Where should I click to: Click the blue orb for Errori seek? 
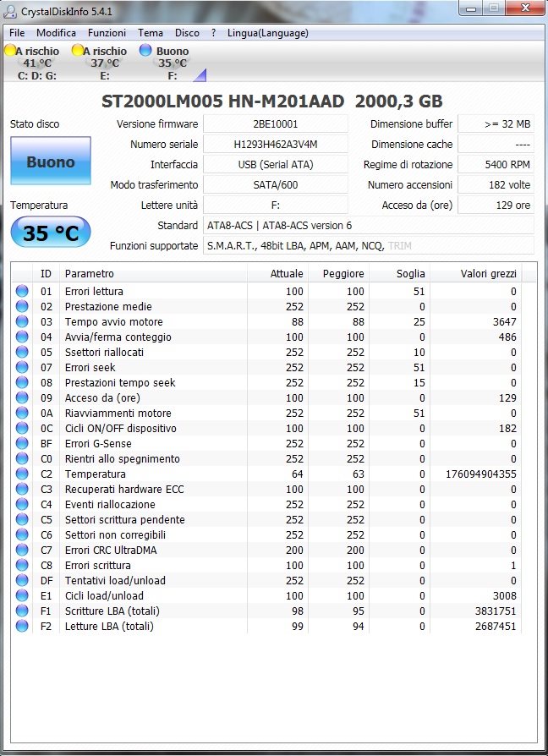pos(22,367)
